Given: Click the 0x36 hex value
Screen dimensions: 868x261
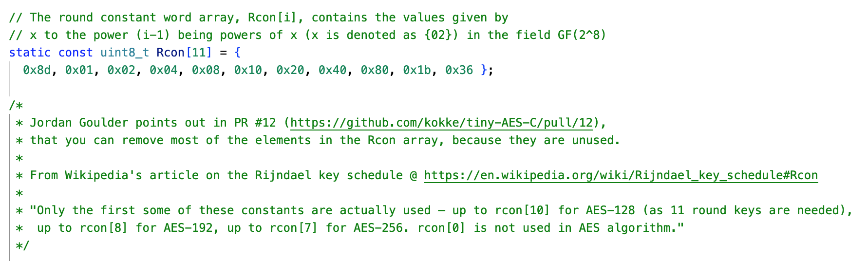Looking at the screenshot, I should coord(459,70).
